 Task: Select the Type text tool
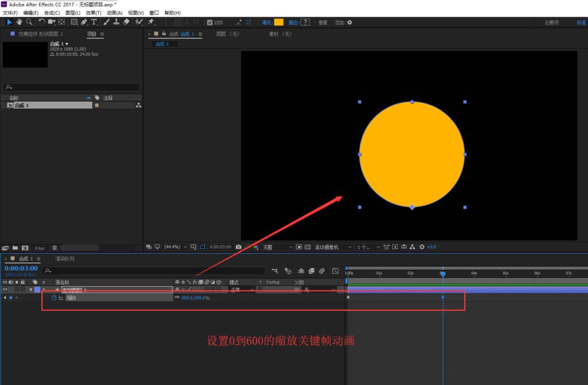(93, 22)
